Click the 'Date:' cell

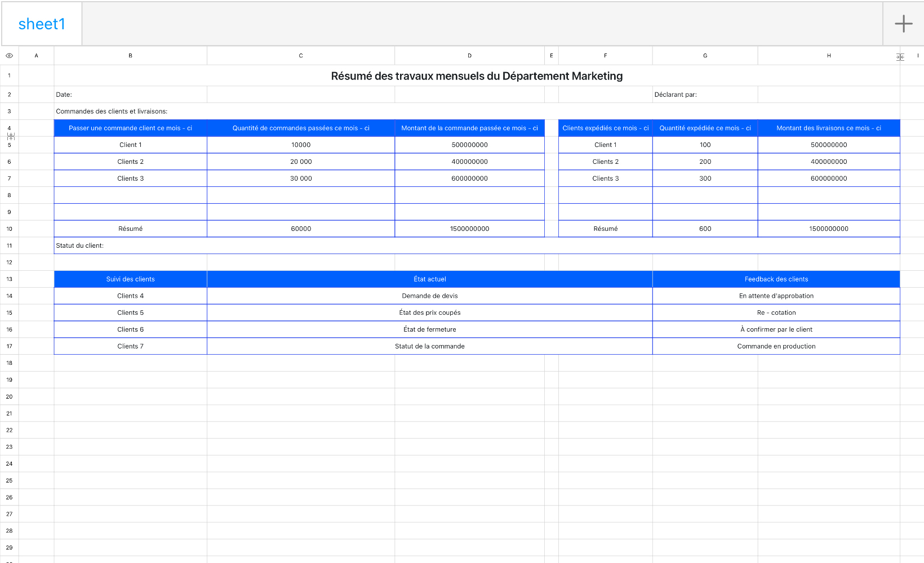130,95
